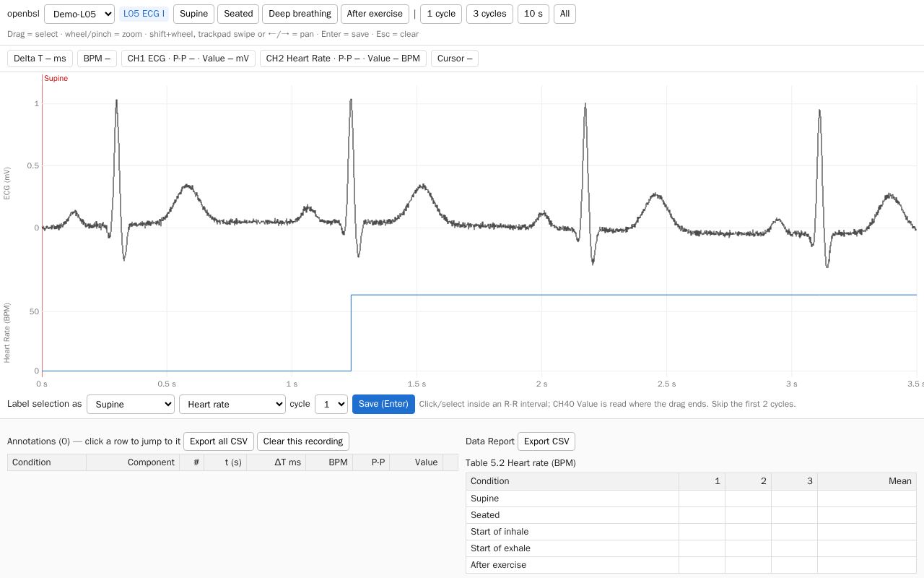Open the Demo-L05 recording dropdown
This screenshot has height=578, width=924.
point(79,14)
